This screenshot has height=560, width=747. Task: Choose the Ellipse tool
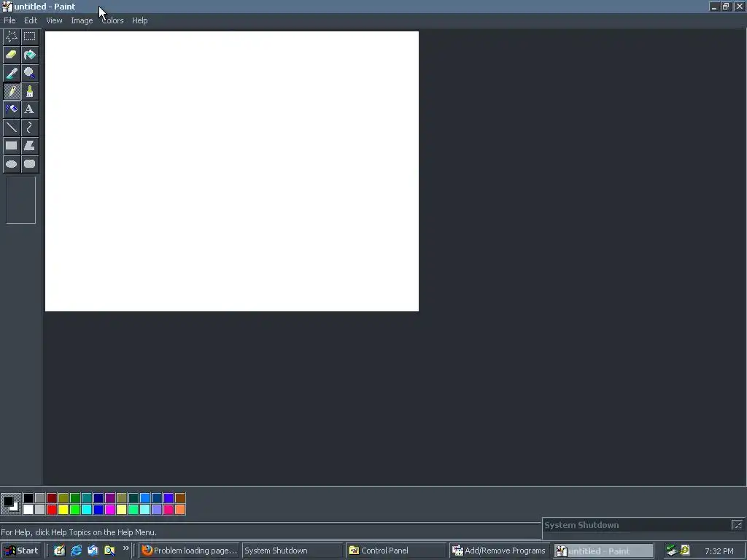tap(12, 164)
